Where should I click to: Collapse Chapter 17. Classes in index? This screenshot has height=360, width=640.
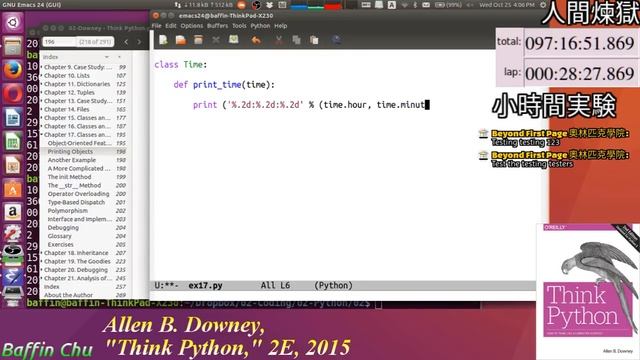(x=42, y=135)
